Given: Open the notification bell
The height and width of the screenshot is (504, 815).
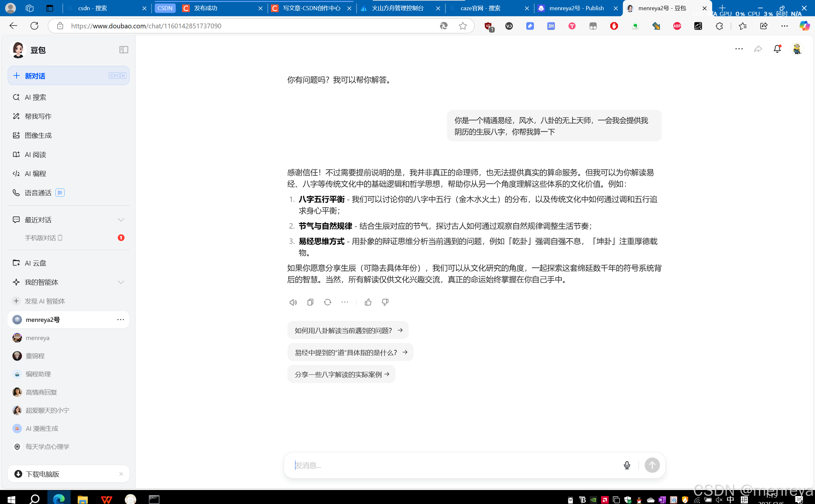Looking at the screenshot, I should pos(777,49).
